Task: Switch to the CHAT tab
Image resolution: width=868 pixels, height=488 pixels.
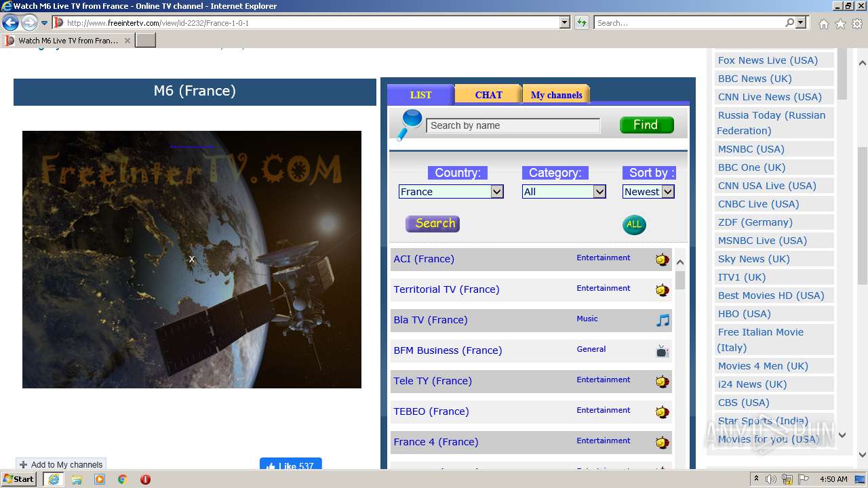Action: tap(488, 95)
